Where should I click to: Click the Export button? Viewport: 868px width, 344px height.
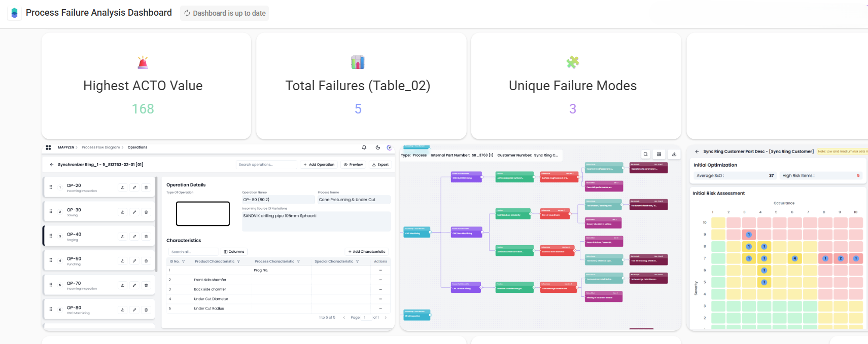point(380,165)
